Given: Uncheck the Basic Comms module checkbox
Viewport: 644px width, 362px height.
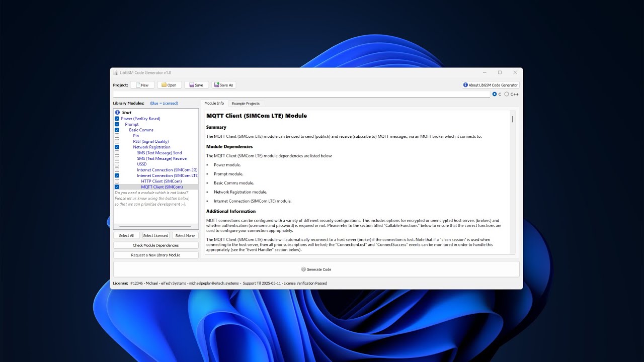Looking at the screenshot, I should tap(117, 130).
